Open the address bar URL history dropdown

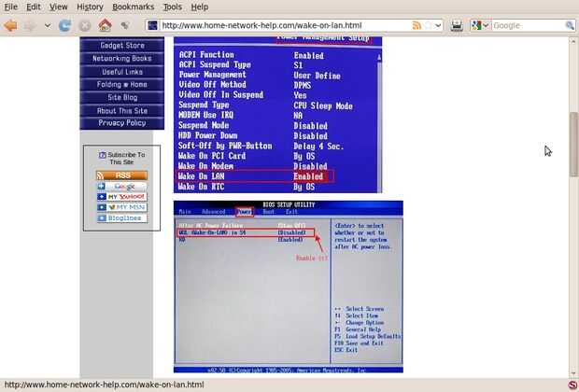tap(438, 25)
